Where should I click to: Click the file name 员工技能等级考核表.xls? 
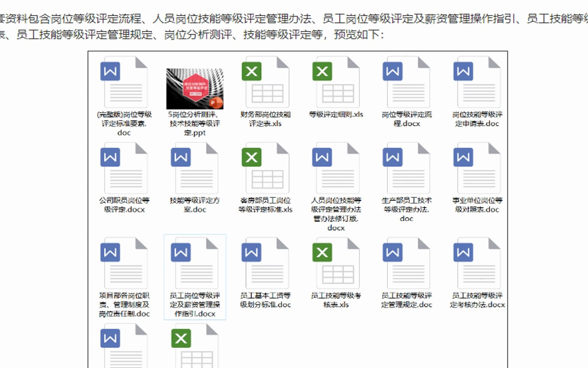coord(336,300)
